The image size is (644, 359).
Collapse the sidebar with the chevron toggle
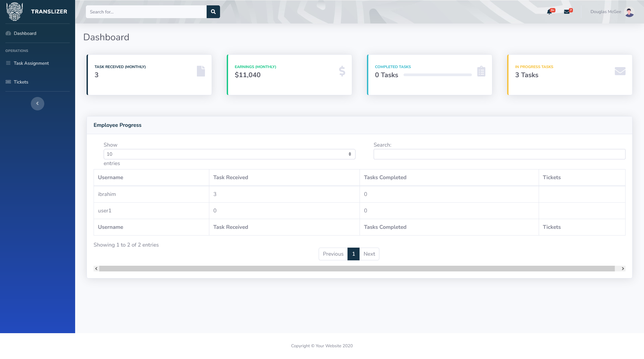point(38,104)
